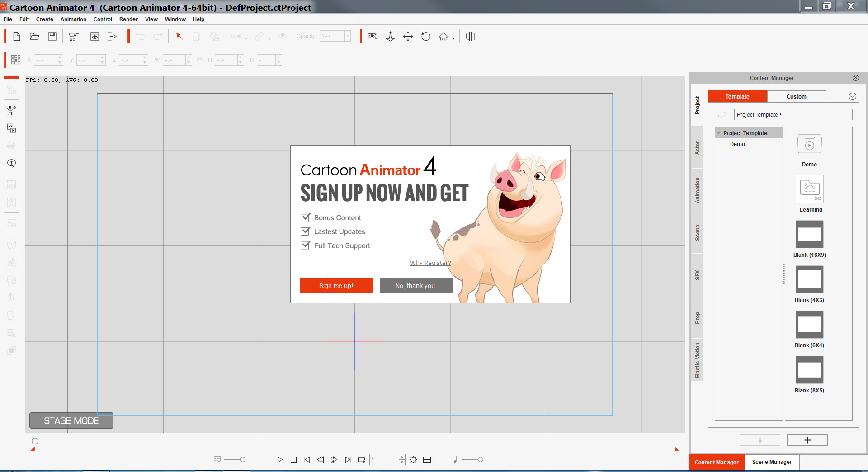This screenshot has height=472, width=868.
Task: Click the timeline playhead scrubber handle
Action: (35, 441)
